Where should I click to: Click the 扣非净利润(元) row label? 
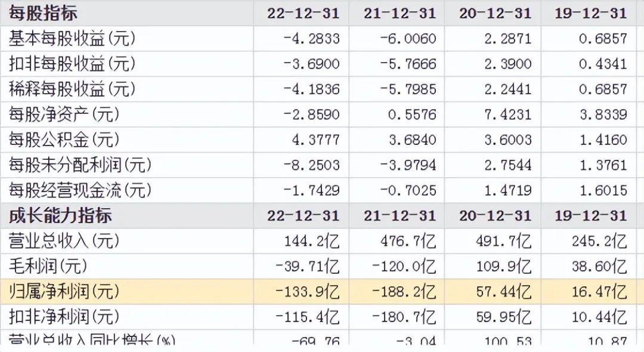pyautogui.click(x=64, y=317)
